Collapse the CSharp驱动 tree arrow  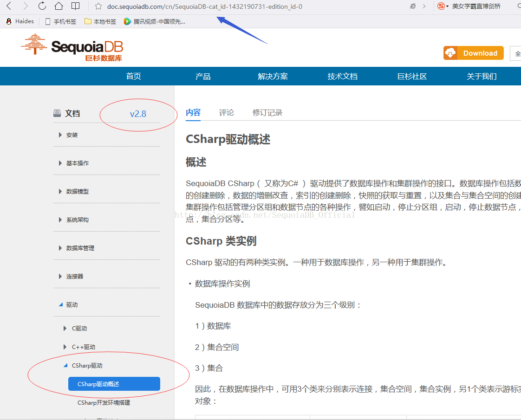[x=65, y=365]
